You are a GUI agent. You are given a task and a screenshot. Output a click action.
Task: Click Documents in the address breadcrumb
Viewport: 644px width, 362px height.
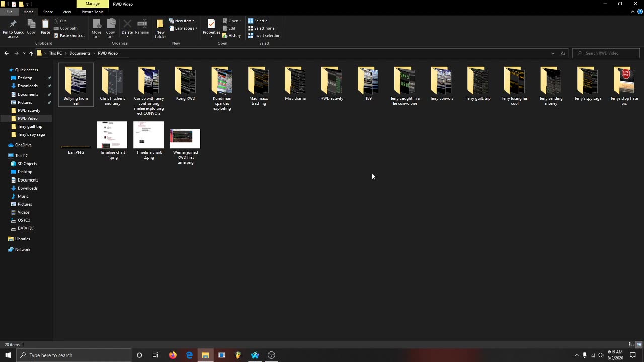[x=79, y=53]
